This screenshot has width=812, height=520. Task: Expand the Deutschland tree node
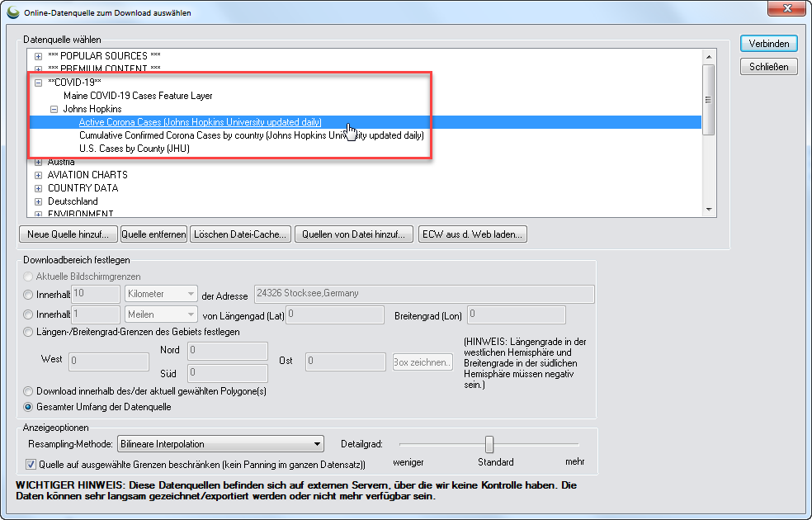coord(38,201)
